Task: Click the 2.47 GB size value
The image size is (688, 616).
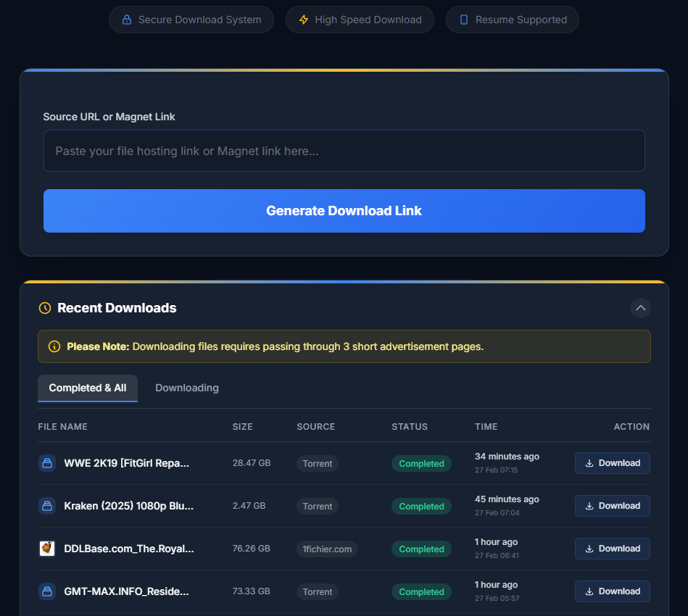Action: coord(249,505)
